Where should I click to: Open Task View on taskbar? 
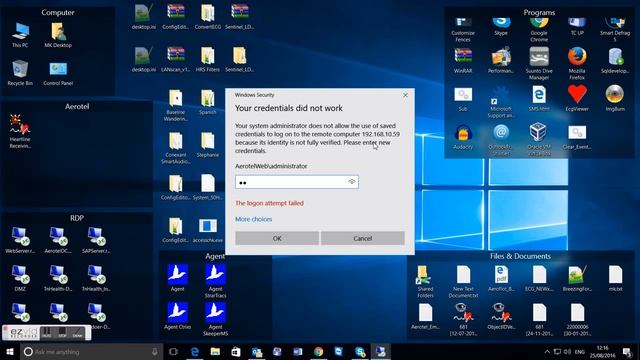(x=173, y=351)
